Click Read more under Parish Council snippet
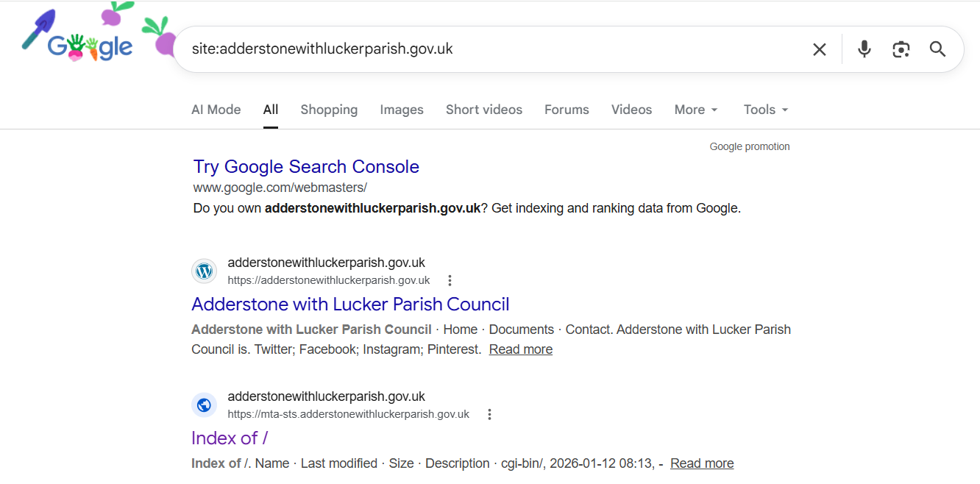The height and width of the screenshot is (484, 980). (x=521, y=349)
